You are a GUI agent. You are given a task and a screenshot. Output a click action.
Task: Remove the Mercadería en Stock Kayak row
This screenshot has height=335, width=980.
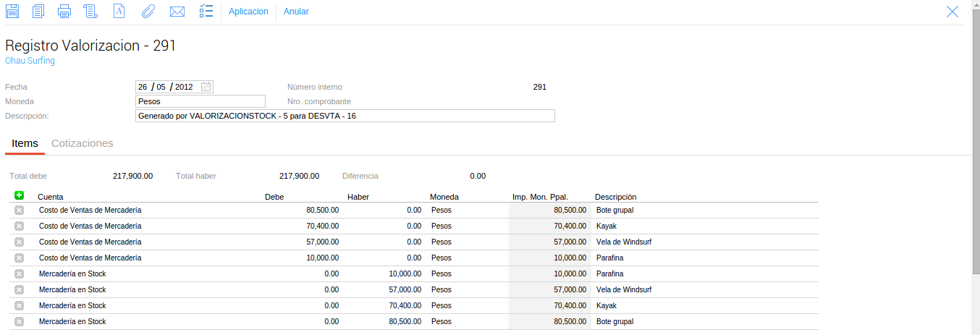pos(19,305)
